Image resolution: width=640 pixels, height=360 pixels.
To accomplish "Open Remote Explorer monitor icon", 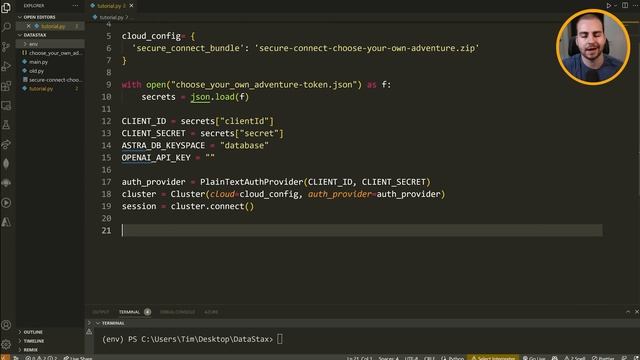I will (x=6, y=106).
